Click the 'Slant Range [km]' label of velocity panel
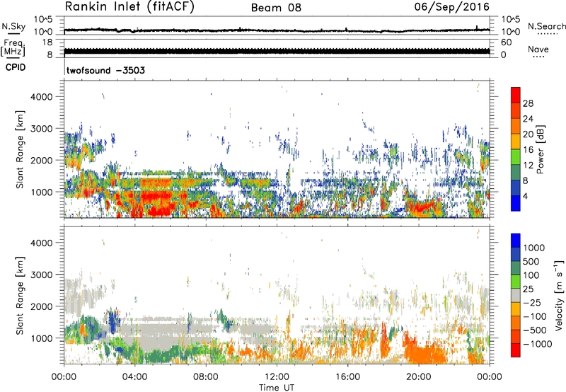Viewport: 566px width, 392px height. point(20,295)
